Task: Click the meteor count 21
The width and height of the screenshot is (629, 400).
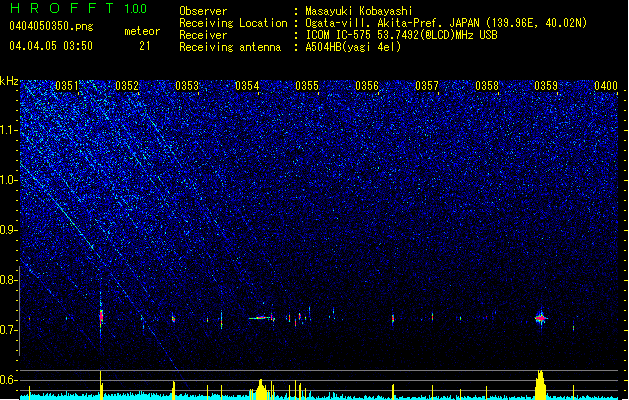Action: 145,46
